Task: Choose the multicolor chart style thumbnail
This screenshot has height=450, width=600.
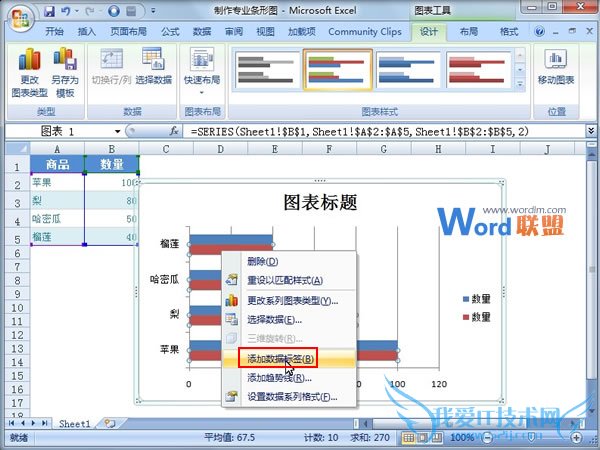Action: tap(338, 70)
